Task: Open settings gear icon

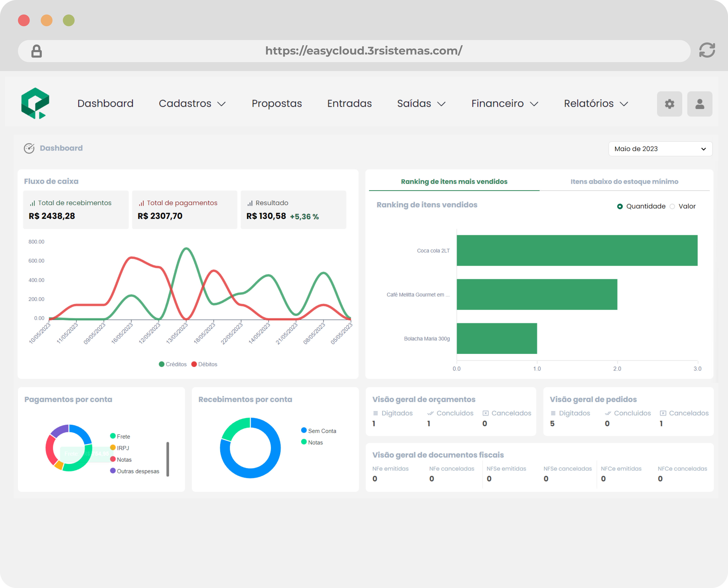Action: [669, 104]
